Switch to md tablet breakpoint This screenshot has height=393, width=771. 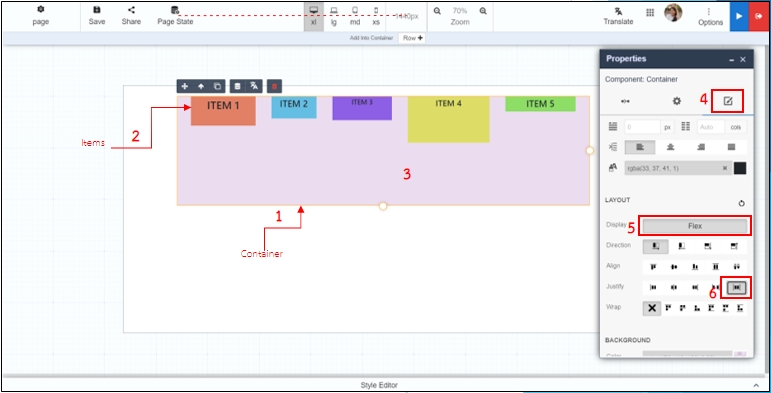pyautogui.click(x=355, y=16)
